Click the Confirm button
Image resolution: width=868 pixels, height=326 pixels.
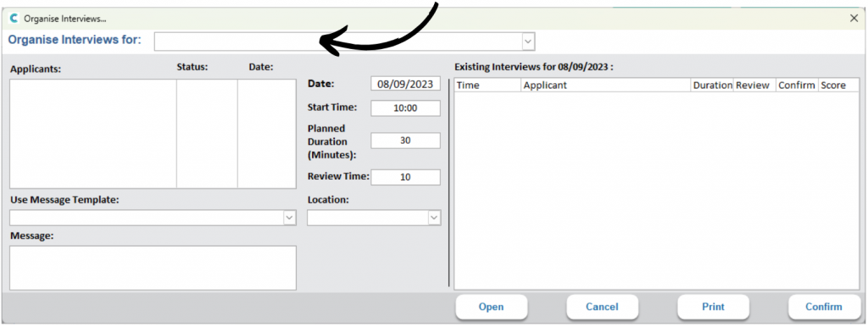point(824,307)
